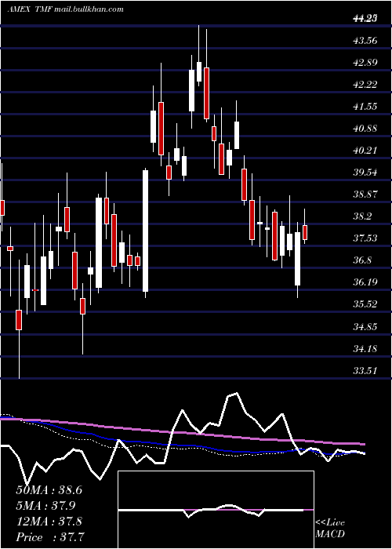Click the 'Price : 37.7' reading

tap(50, 537)
